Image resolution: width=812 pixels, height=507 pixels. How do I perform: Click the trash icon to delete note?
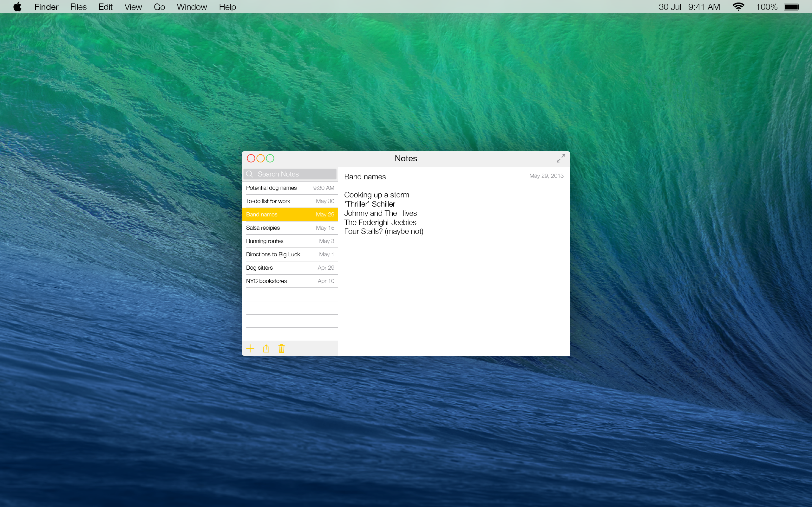click(x=282, y=349)
